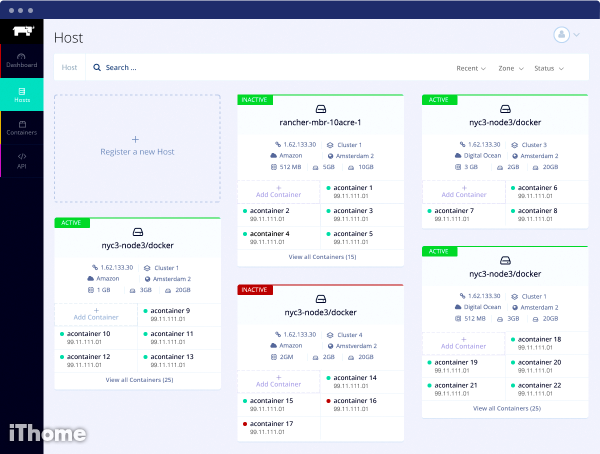Open the Dashboard sidebar item
This screenshot has width=600, height=454.
[21, 60]
